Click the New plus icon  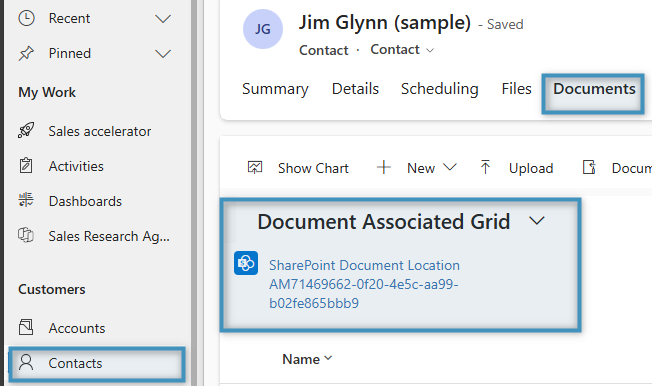(x=384, y=167)
